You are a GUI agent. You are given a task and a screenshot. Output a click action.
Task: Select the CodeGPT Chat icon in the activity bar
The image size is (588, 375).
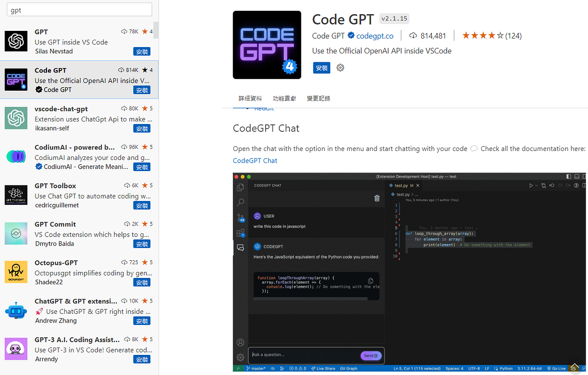[x=240, y=248]
